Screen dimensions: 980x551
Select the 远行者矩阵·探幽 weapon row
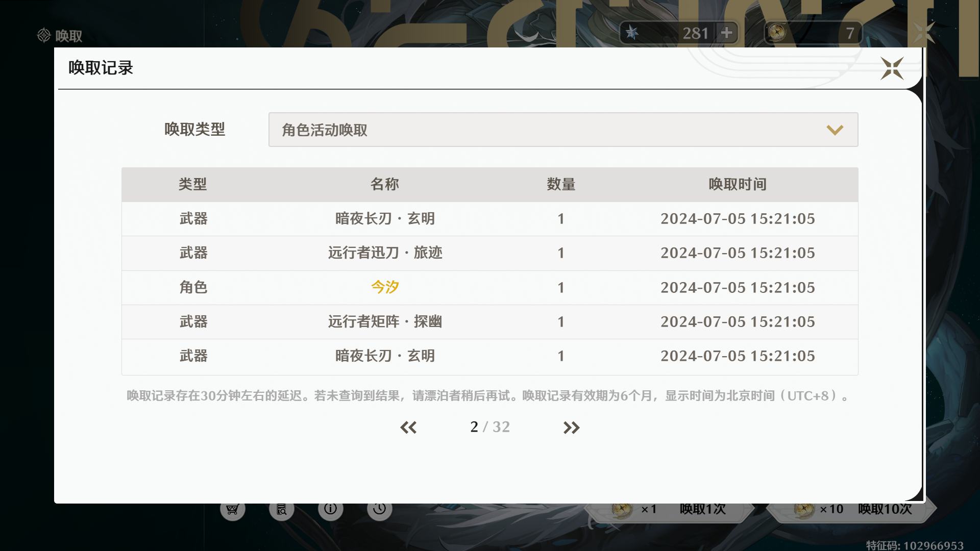385,322
